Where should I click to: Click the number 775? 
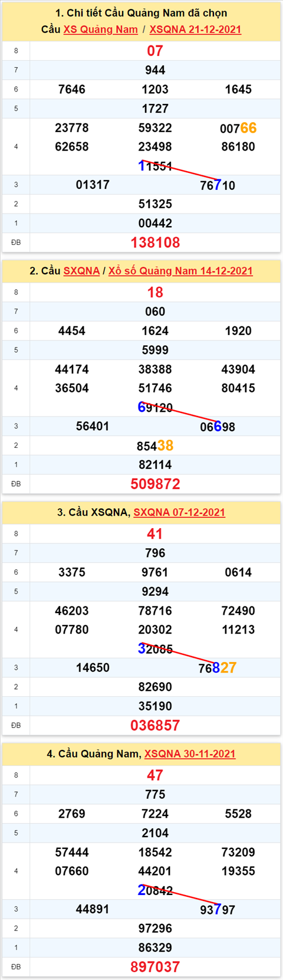click(155, 795)
